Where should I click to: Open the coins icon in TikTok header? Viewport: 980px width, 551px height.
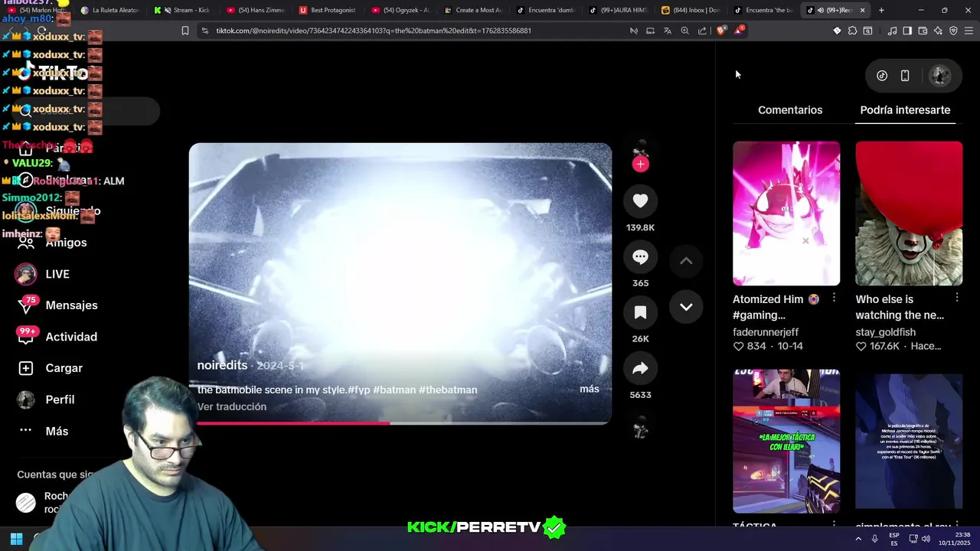pyautogui.click(x=882, y=76)
